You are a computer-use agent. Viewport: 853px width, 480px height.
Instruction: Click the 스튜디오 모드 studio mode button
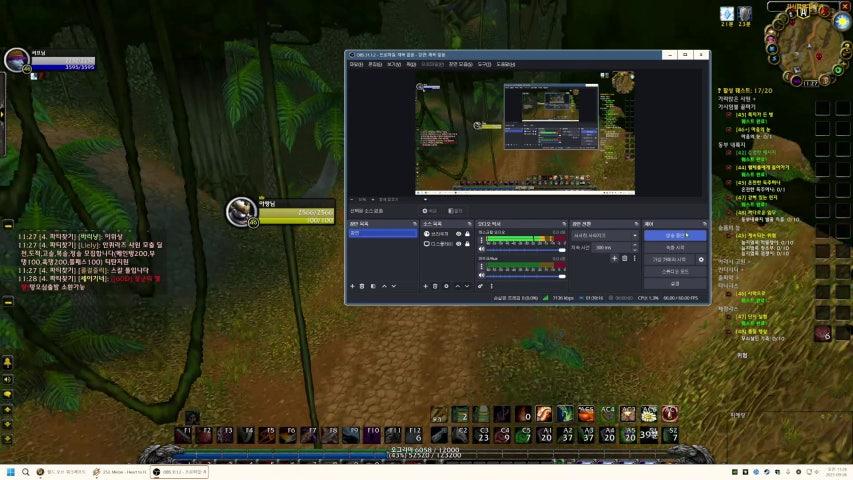675,272
